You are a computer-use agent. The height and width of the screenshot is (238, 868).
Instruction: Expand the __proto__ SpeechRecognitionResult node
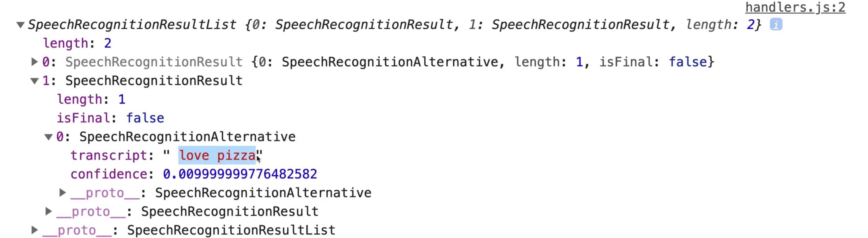pos(49,212)
